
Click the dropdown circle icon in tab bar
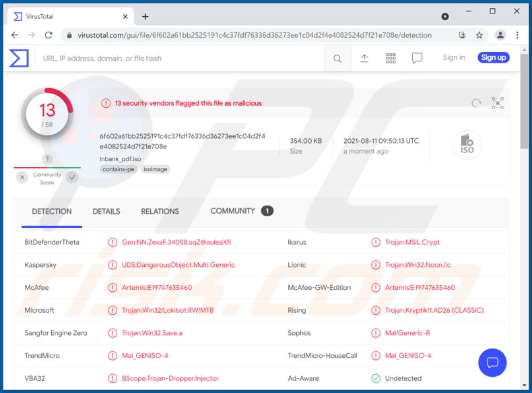[x=445, y=16]
